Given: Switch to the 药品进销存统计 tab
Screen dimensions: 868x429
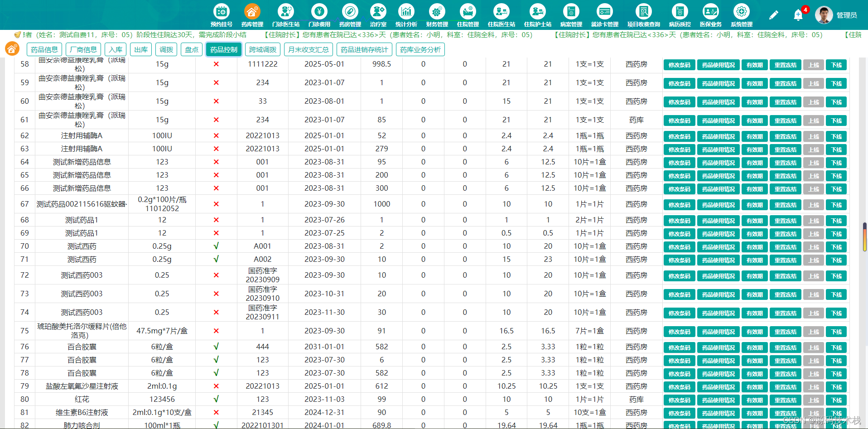Looking at the screenshot, I should click(x=364, y=49).
